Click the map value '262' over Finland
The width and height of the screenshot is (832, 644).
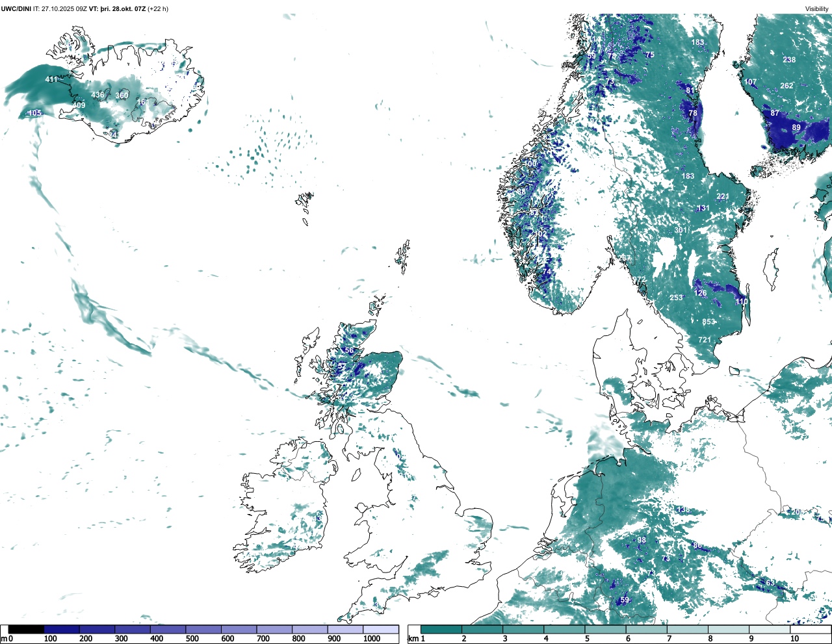[x=786, y=86]
